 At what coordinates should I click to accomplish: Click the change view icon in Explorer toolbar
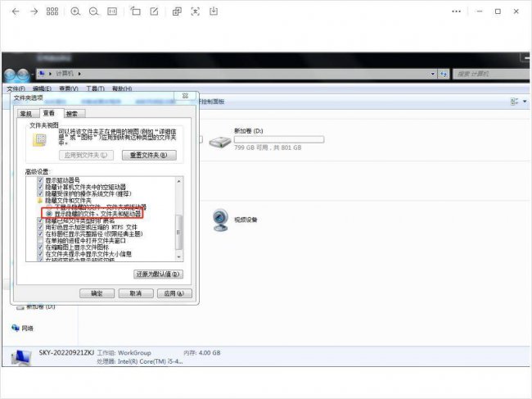point(514,102)
